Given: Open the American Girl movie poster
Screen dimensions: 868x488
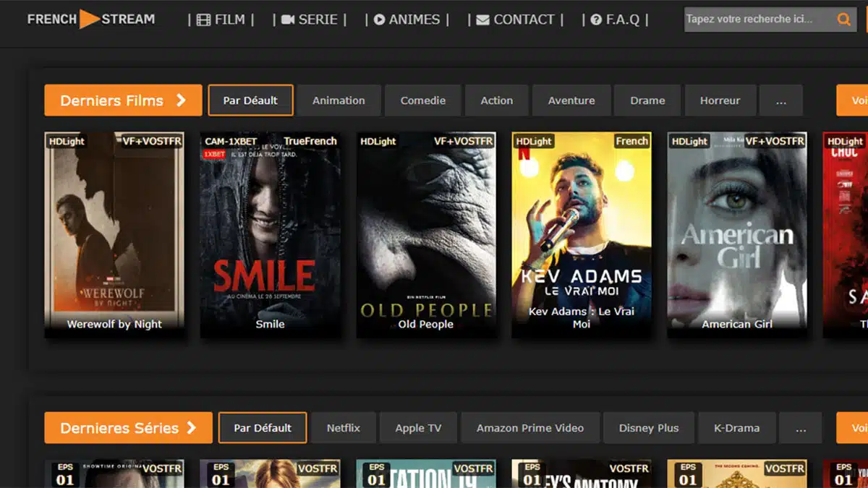Looking at the screenshot, I should click(x=737, y=235).
